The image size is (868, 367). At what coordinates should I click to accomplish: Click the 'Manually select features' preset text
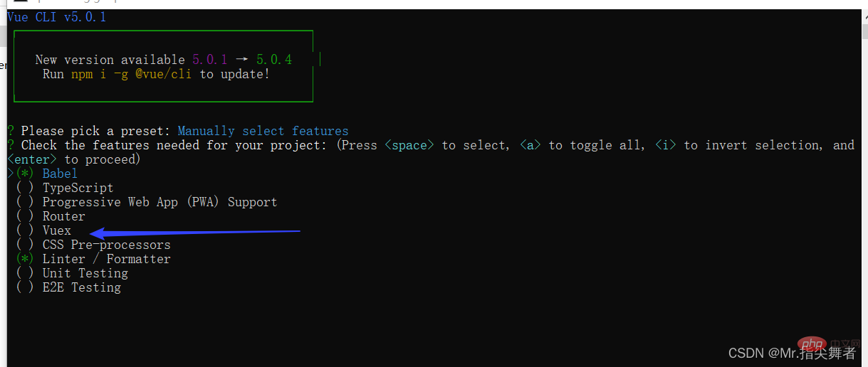pyautogui.click(x=263, y=131)
